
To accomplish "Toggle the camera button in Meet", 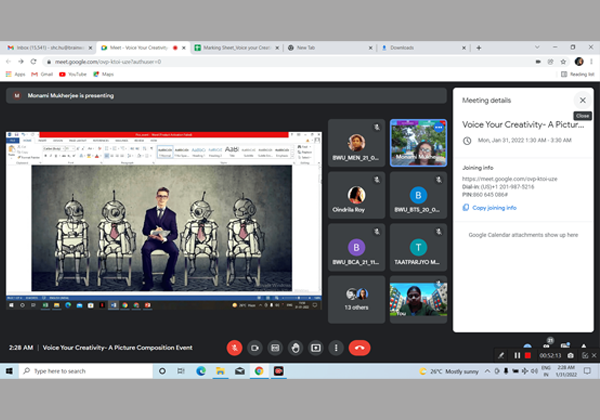I will (x=255, y=347).
